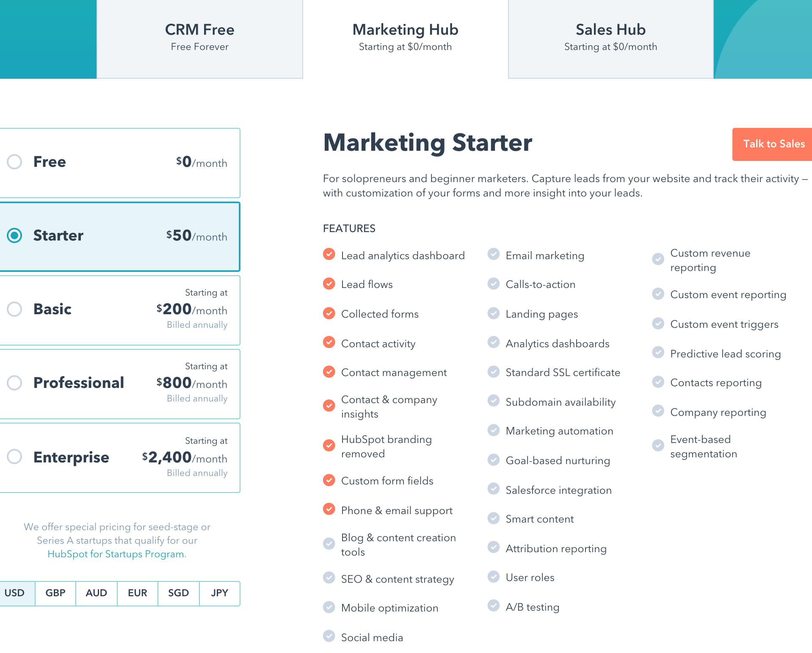Click the check beside Custom form fields
Viewport: 812px width, 653px height.
pos(329,480)
